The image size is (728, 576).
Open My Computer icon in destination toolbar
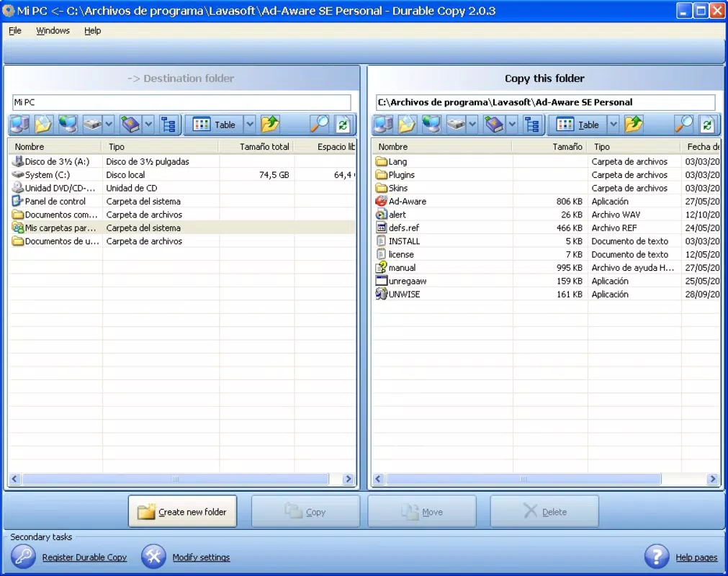(x=20, y=125)
